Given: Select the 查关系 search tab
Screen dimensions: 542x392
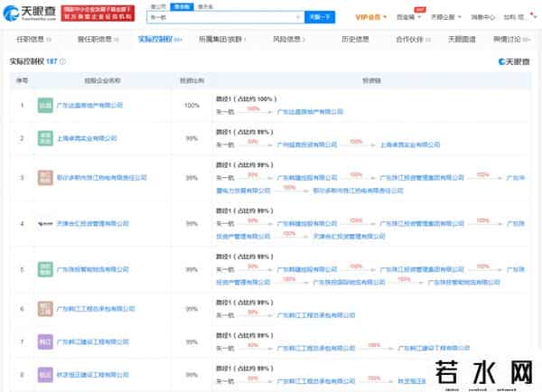Looking at the screenshot, I should tap(205, 6).
